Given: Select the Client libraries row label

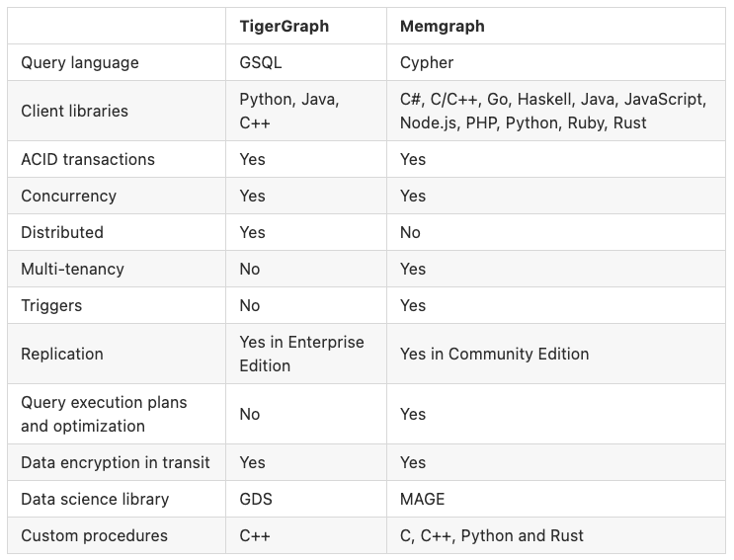Looking at the screenshot, I should click(x=74, y=111).
